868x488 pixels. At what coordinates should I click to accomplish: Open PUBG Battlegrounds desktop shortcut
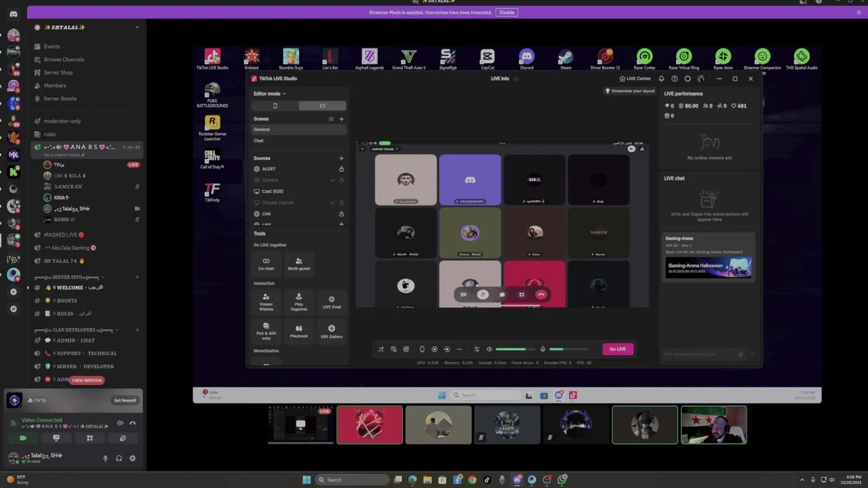(x=212, y=95)
